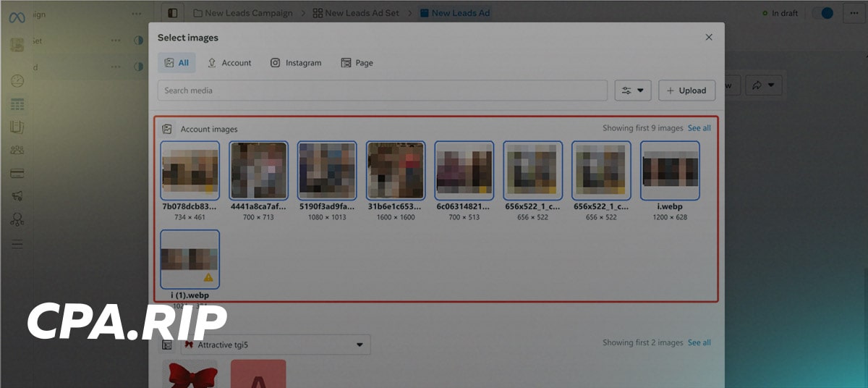Close the Select images dialog

[x=709, y=37]
